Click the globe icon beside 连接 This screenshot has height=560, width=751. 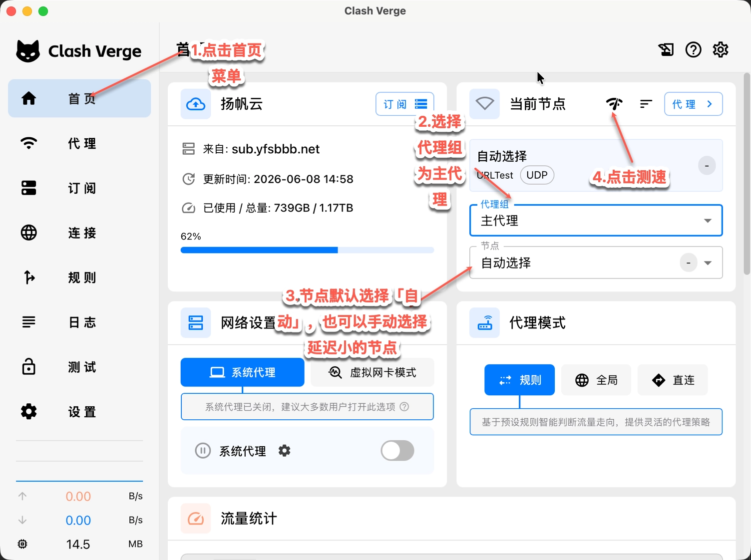pos(29,233)
